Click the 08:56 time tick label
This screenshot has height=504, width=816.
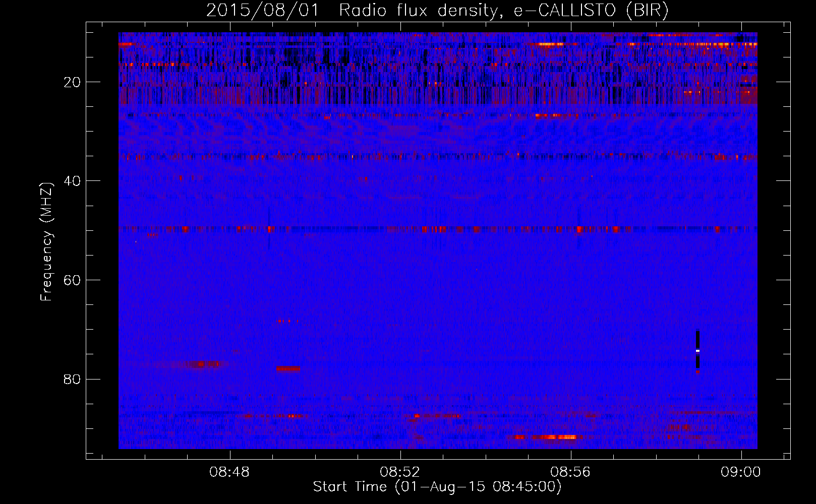[570, 472]
